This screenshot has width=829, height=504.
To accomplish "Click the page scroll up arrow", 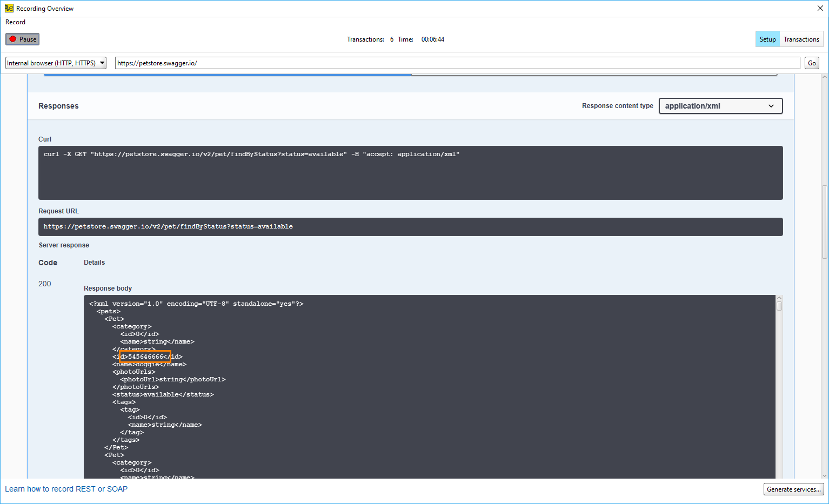I will pos(824,77).
